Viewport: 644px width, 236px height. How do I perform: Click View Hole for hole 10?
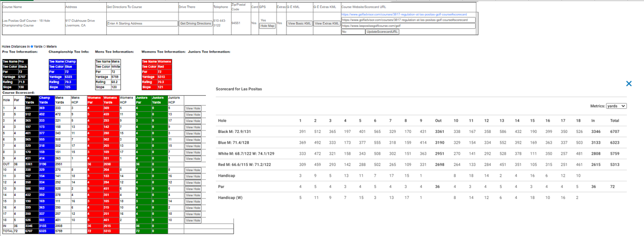pyautogui.click(x=193, y=170)
